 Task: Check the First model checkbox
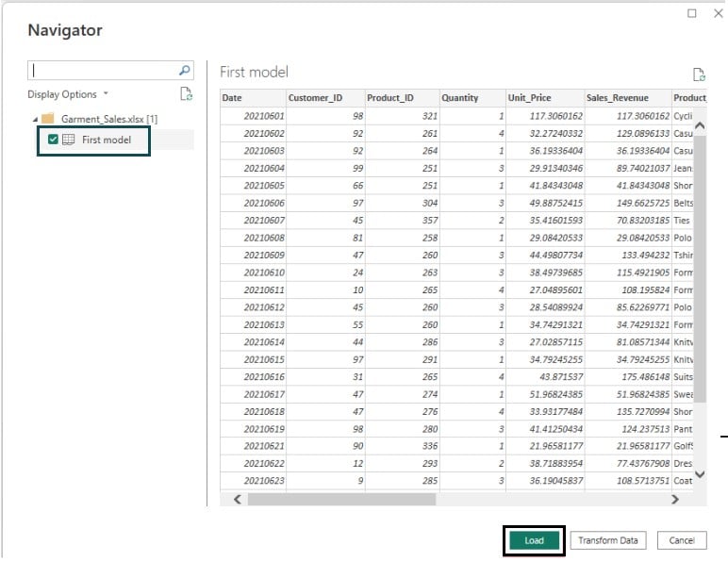pyautogui.click(x=53, y=140)
